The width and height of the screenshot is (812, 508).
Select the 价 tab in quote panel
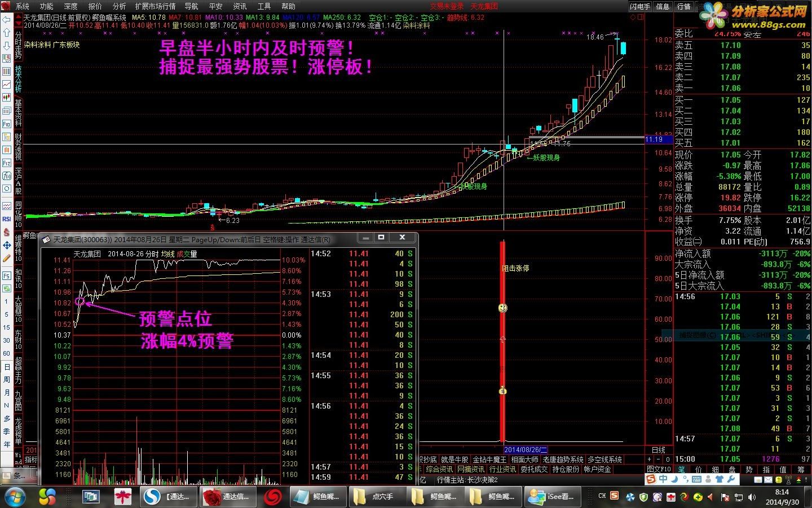[699, 469]
